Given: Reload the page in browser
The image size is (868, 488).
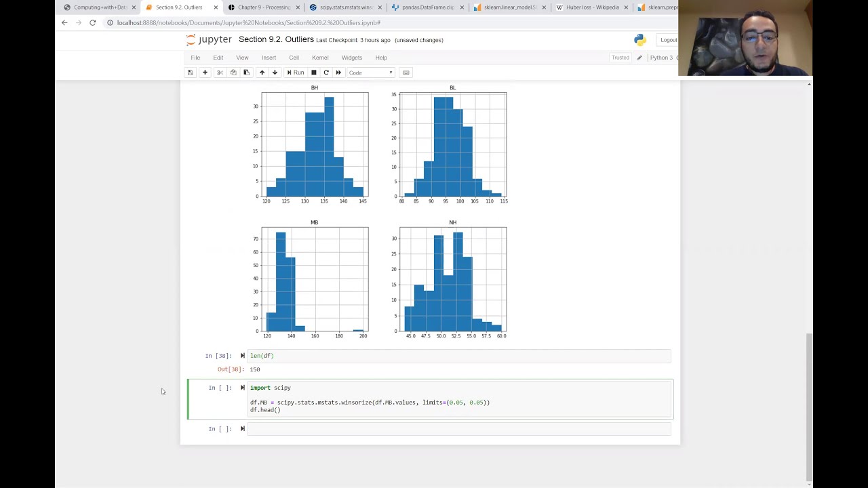Looking at the screenshot, I should click(93, 22).
